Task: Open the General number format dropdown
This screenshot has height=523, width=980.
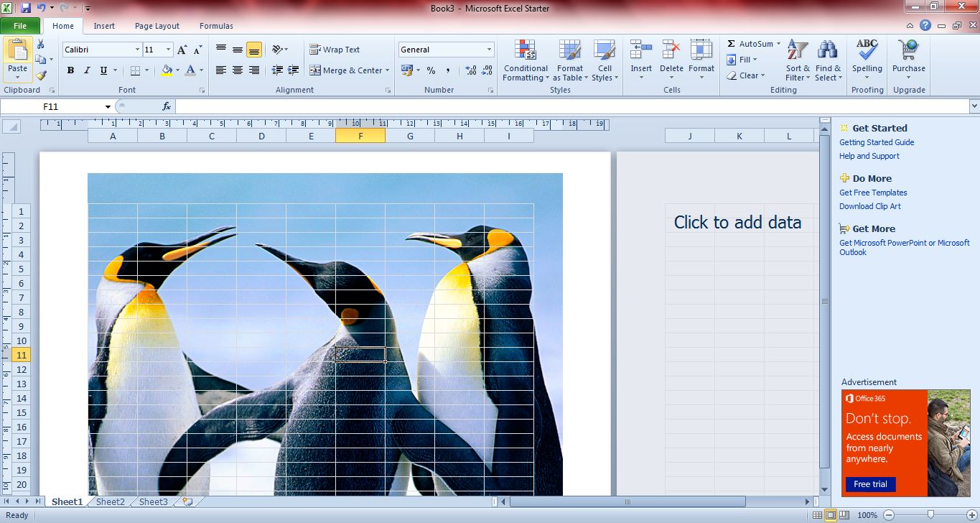Action: point(490,50)
